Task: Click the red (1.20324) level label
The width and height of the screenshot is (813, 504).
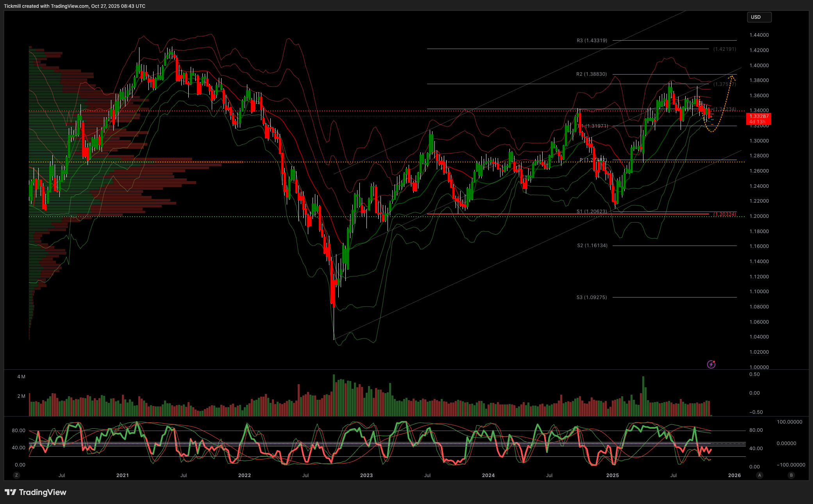Action: pyautogui.click(x=724, y=214)
